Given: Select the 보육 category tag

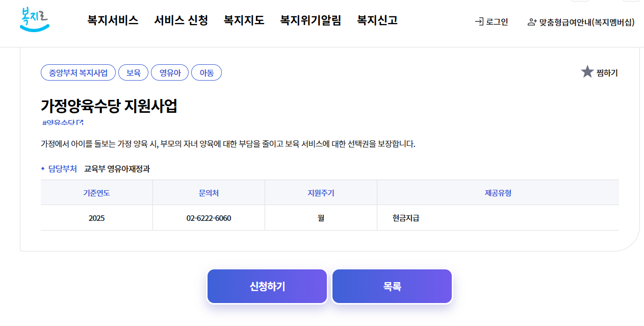Looking at the screenshot, I should (133, 72).
